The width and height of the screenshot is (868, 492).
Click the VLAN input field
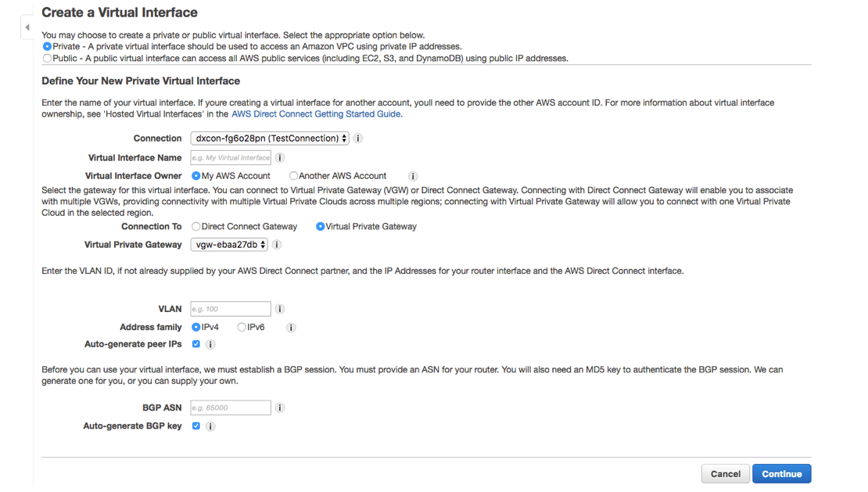[231, 309]
